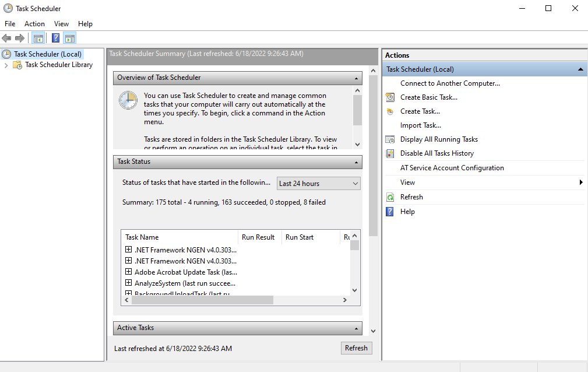Click the Help question mark icon in Actions
Image resolution: width=588 pixels, height=372 pixels.
(390, 212)
